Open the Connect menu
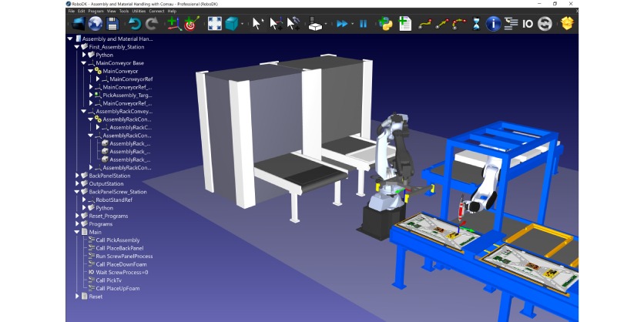Screen dimensions: 644x322 point(156,11)
